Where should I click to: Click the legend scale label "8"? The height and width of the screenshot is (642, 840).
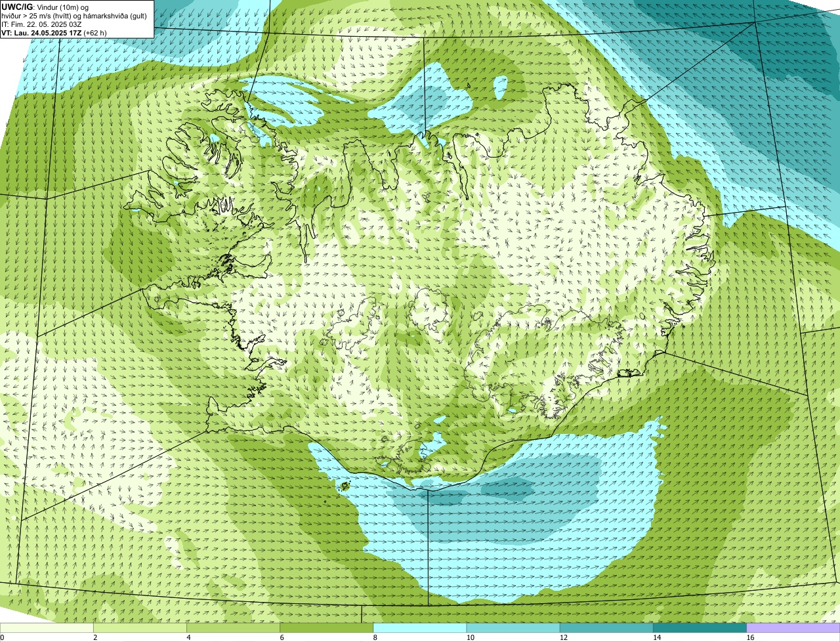375,637
